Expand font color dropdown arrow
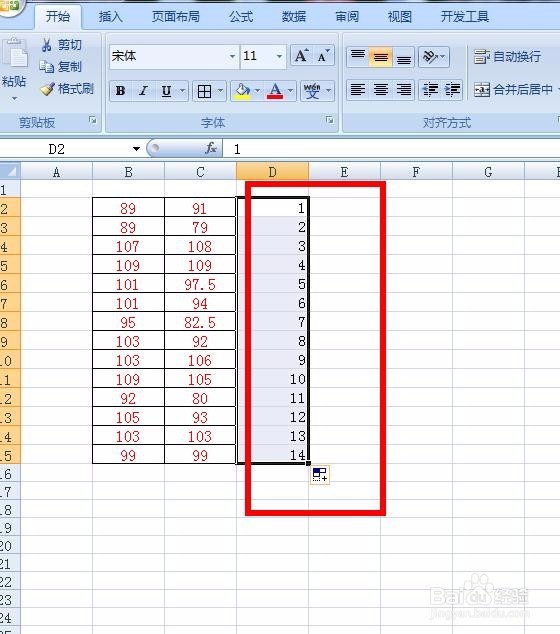Screen dimensions: 560x634 [x=290, y=91]
